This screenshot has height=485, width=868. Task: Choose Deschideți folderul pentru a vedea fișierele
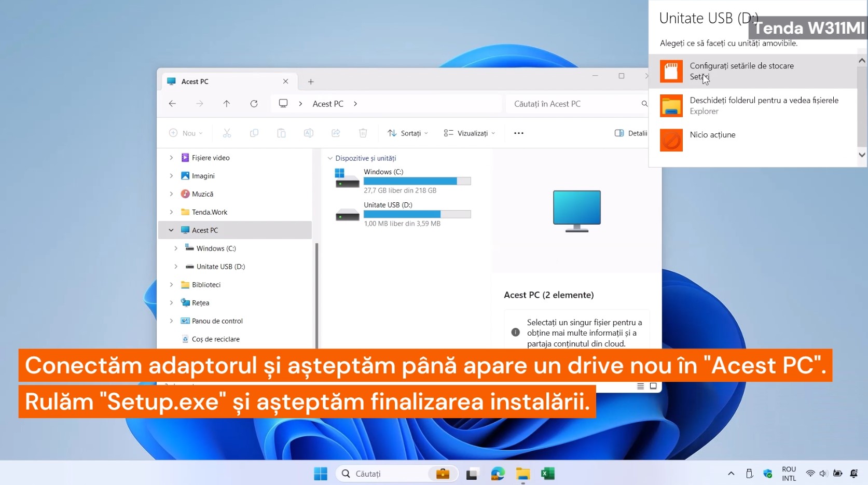pos(752,105)
